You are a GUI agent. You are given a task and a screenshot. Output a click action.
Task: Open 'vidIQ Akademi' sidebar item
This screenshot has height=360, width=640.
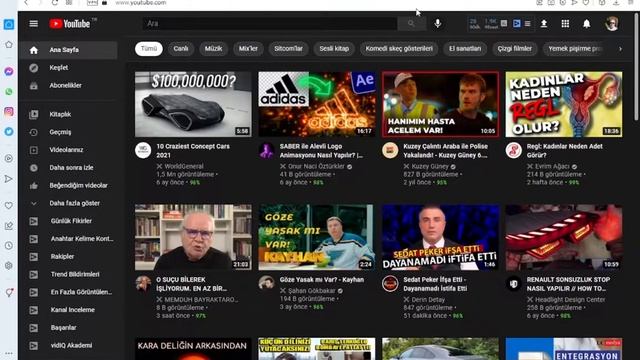pyautogui.click(x=69, y=346)
